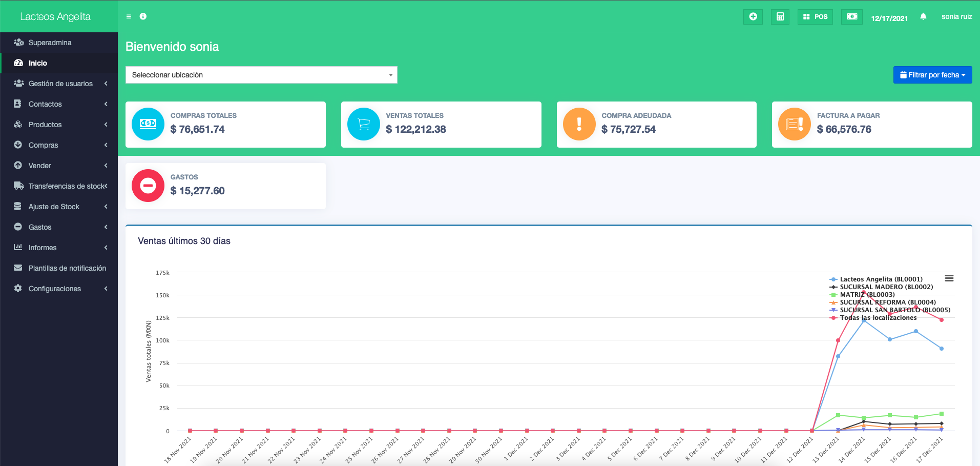Click the info circle icon in header
Viewport: 980px width, 466px height.
143,16
